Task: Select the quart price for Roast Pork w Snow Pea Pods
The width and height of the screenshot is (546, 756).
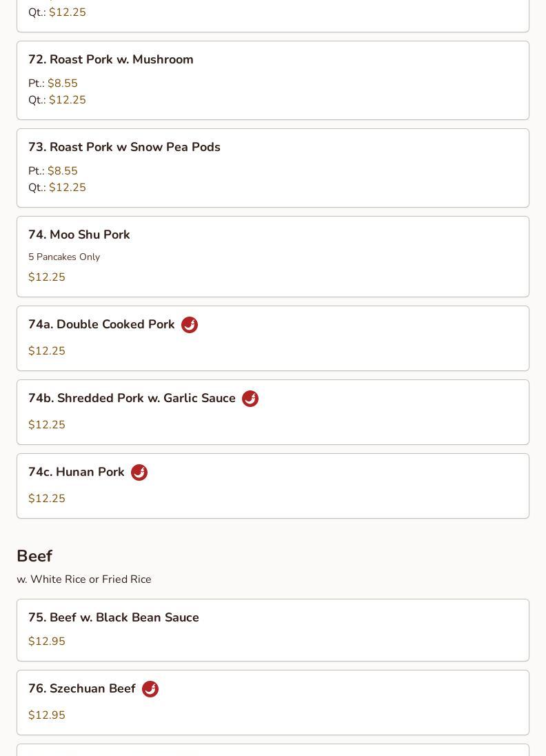Action: 67,188
